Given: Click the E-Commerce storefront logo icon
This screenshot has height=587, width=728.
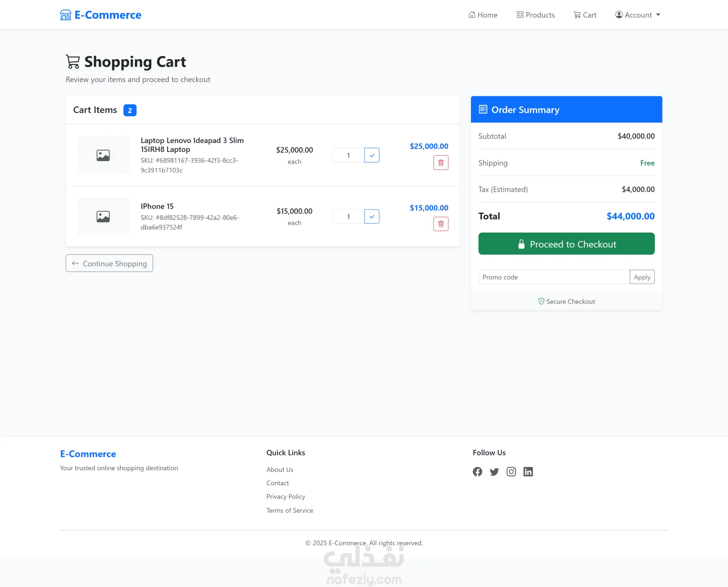Looking at the screenshot, I should (66, 15).
